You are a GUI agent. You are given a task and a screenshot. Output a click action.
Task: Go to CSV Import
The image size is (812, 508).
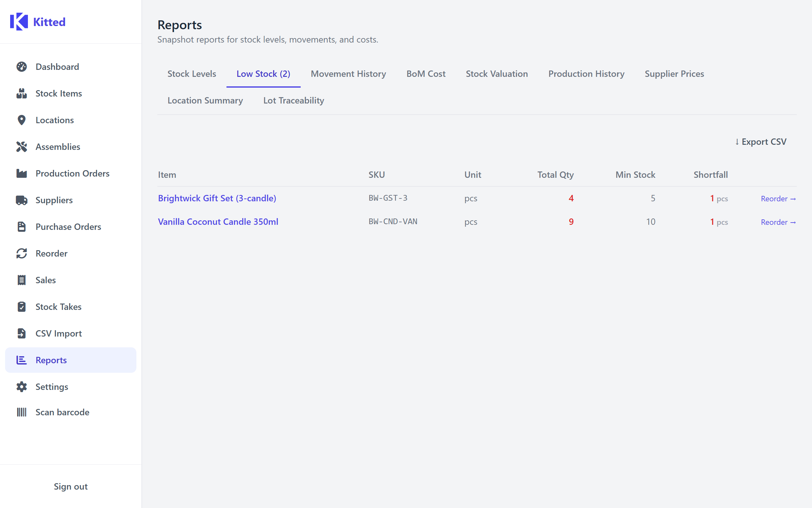(71, 333)
